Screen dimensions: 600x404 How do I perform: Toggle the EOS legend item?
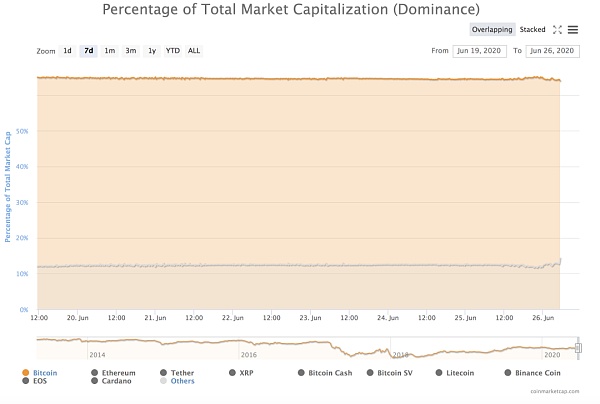point(40,380)
